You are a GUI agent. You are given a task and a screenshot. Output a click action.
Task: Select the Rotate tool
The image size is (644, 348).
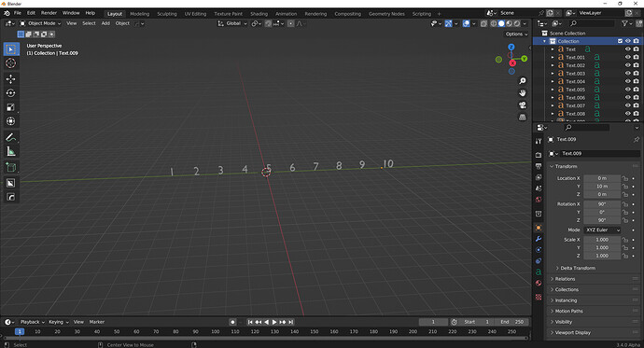pyautogui.click(x=11, y=93)
